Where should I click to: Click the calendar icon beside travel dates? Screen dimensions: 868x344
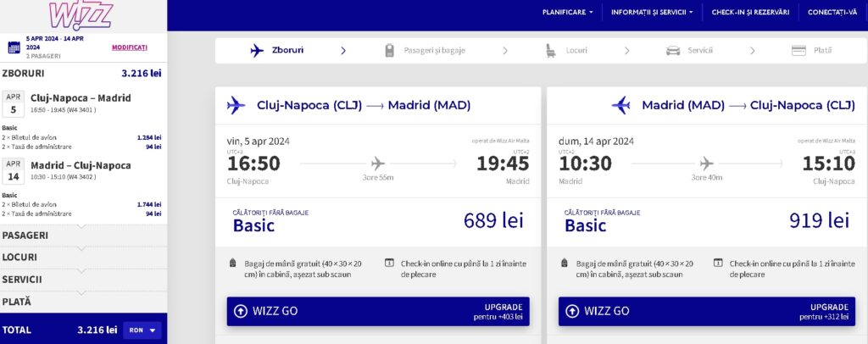tap(14, 47)
